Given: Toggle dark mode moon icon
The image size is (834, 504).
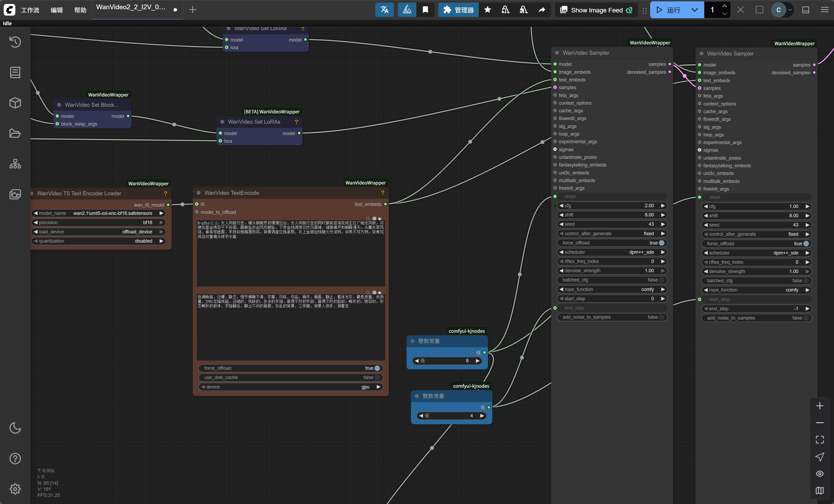Looking at the screenshot, I should 15,428.
